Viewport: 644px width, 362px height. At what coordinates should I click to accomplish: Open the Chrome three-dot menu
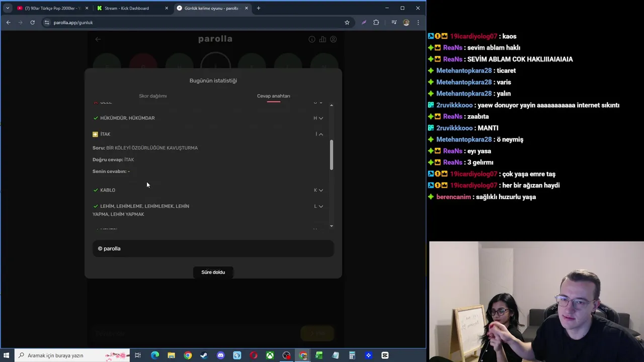[x=418, y=22]
